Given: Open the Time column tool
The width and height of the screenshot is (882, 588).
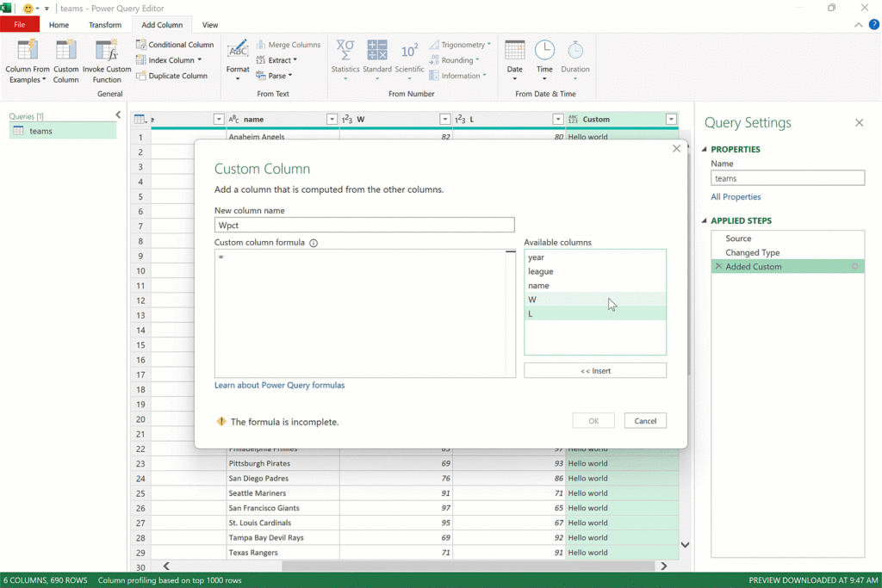Looking at the screenshot, I should click(544, 51).
